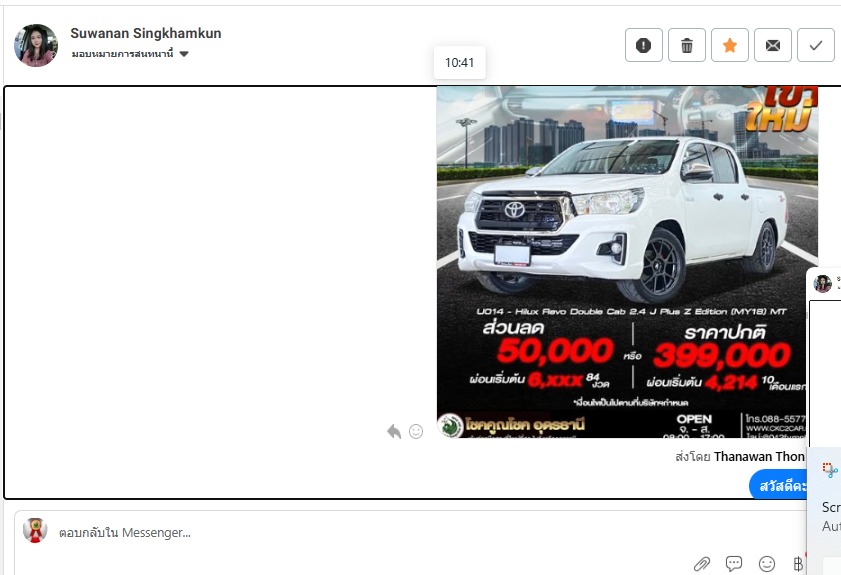Open Suwanan Singkhamkun profile picture
Screen dimensions: 841x575
coord(36,45)
